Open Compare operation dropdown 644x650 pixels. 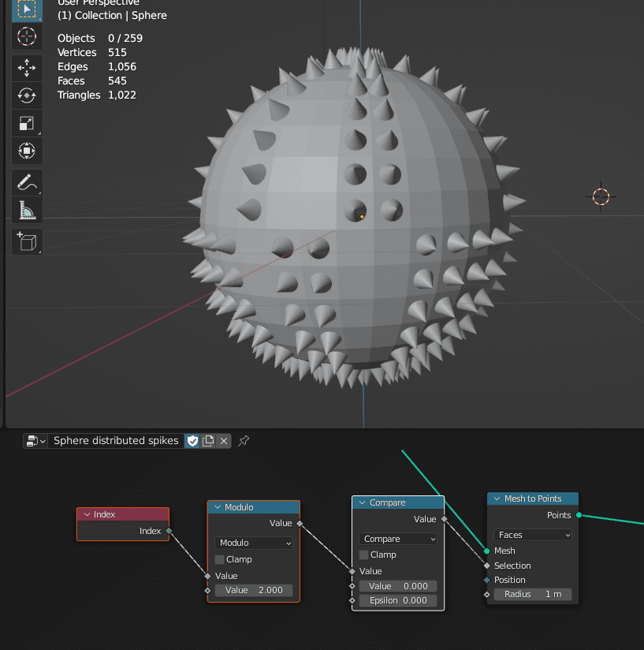pos(397,539)
